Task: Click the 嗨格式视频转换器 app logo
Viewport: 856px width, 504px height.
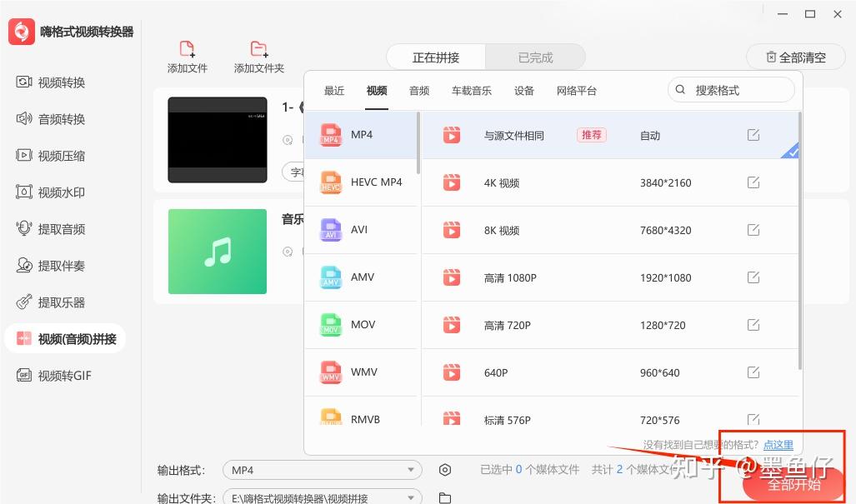Action: point(22,31)
